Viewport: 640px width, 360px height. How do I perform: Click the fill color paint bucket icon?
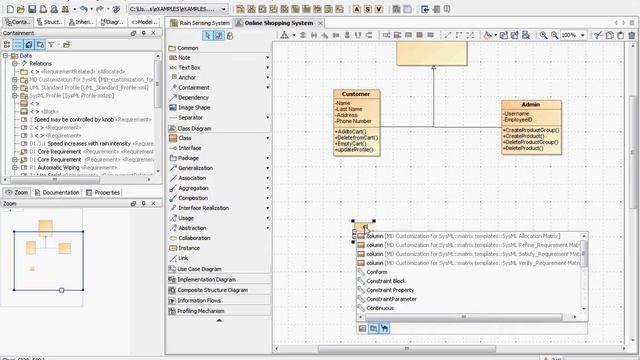(487, 35)
